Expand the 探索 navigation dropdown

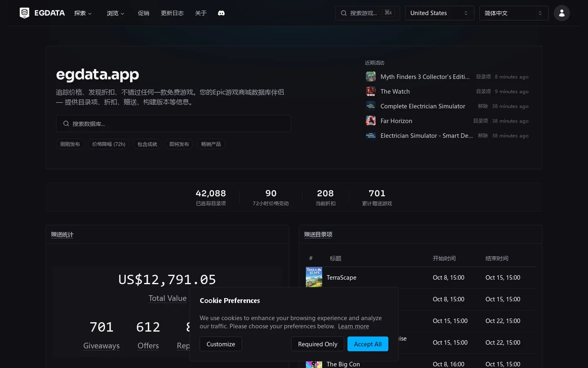click(83, 13)
